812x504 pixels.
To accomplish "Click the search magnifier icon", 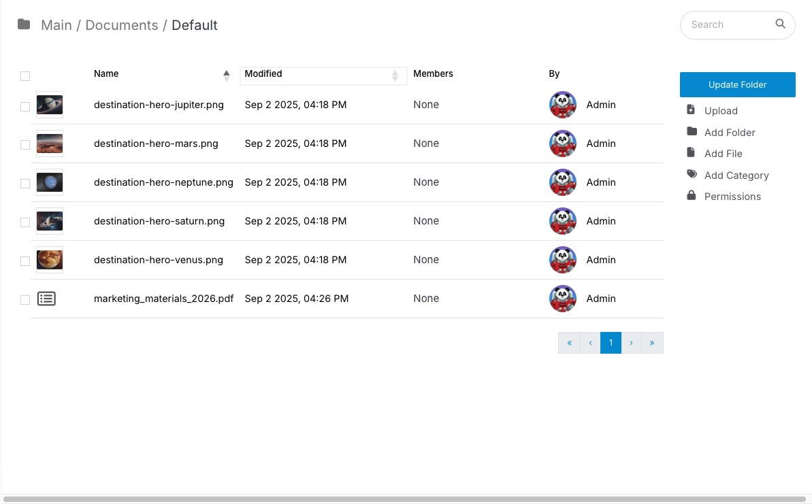I will [780, 23].
